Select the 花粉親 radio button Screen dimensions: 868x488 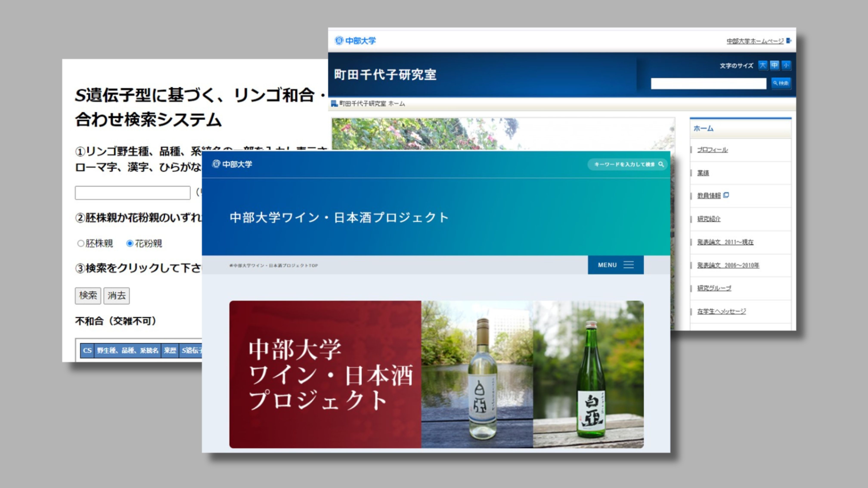coord(130,243)
